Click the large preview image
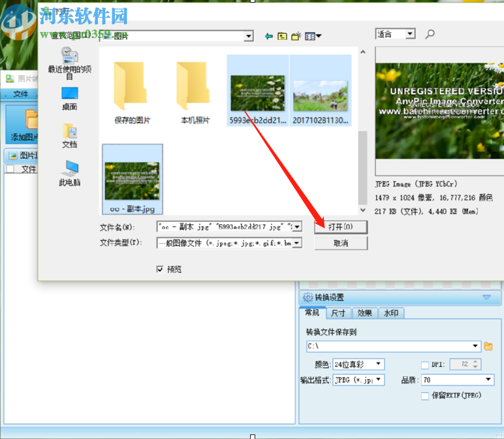 [439, 110]
